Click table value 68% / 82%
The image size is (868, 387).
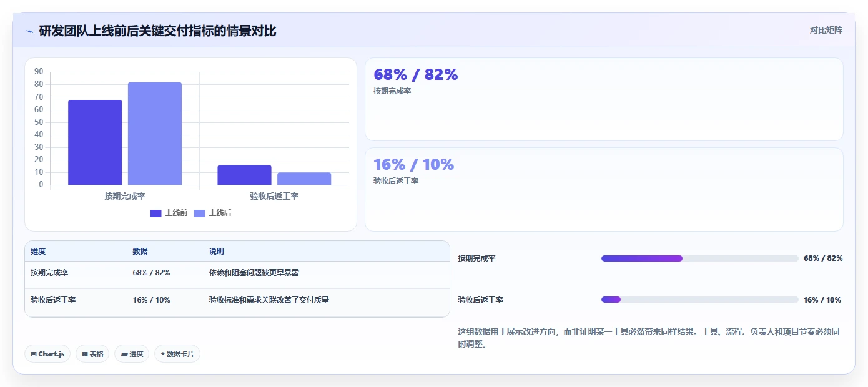(x=151, y=273)
